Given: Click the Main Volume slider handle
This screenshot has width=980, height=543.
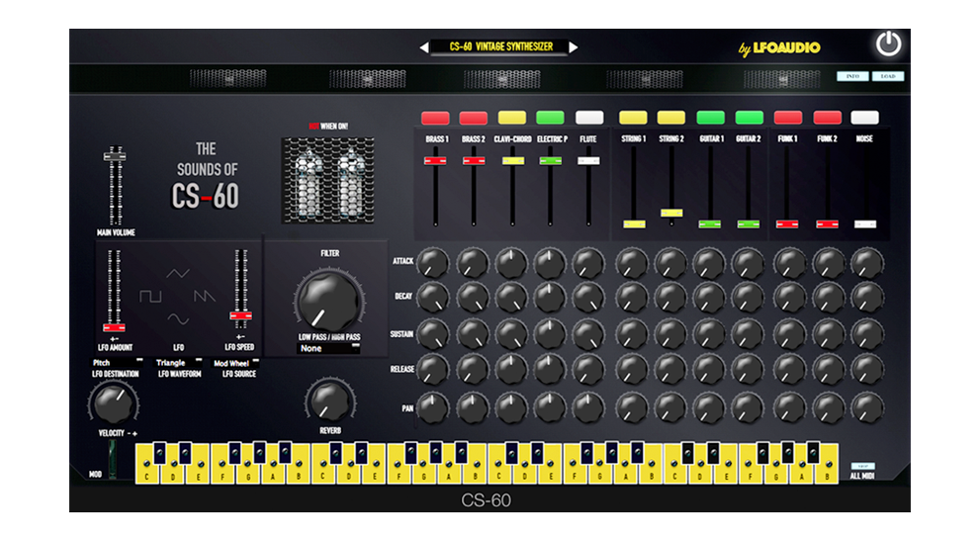Looking at the screenshot, I should pyautogui.click(x=115, y=156).
